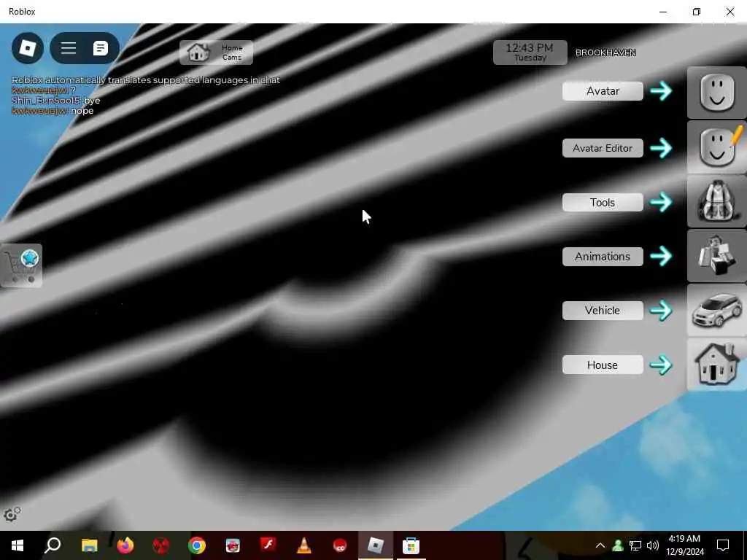Click the teal arrow next to Vehicle

point(661,311)
